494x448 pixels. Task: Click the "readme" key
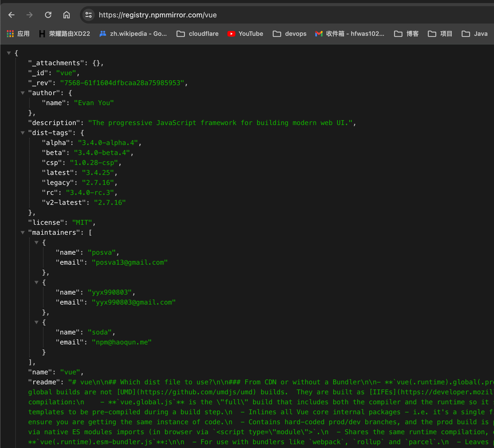pyautogui.click(x=44, y=382)
